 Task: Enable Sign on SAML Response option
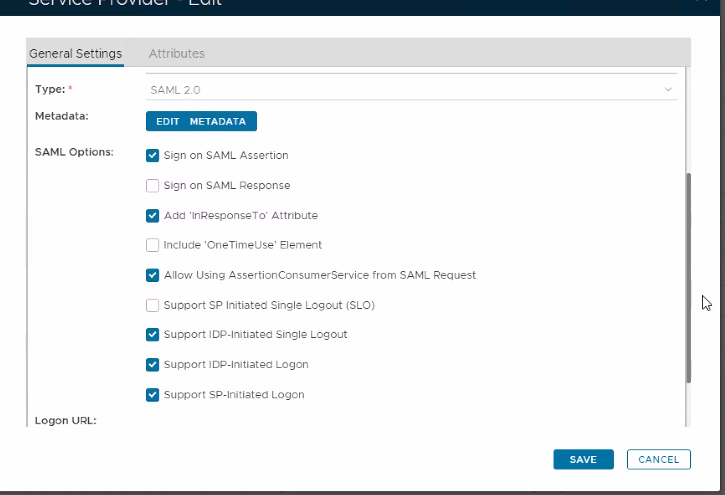(153, 185)
